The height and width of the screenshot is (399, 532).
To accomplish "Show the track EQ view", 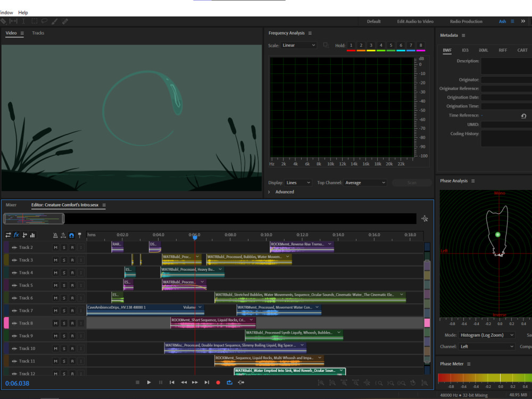I will (32, 235).
